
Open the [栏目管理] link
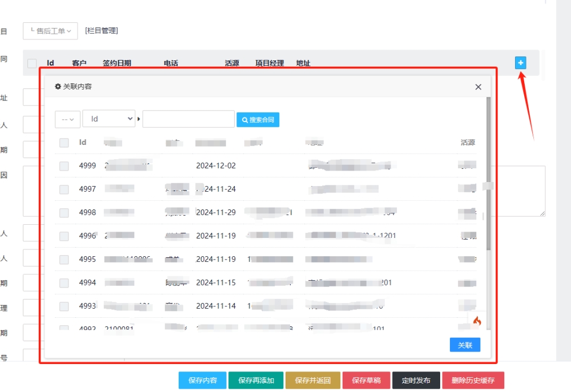coord(102,31)
